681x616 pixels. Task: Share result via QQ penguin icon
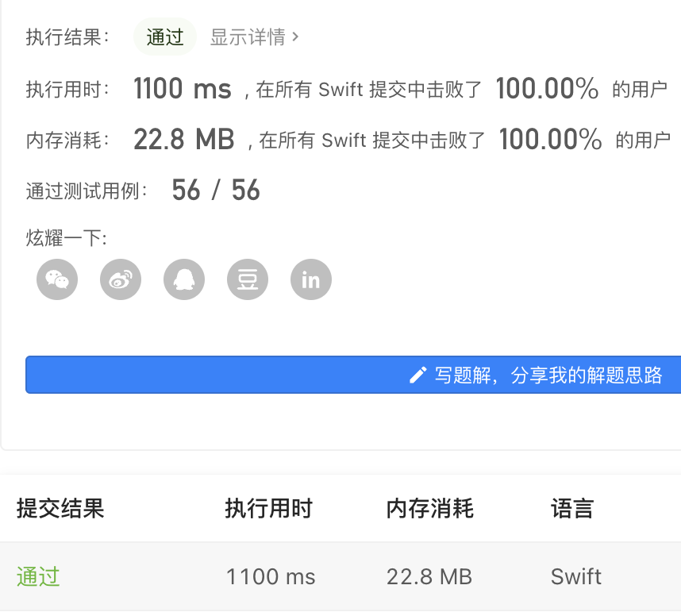[184, 279]
